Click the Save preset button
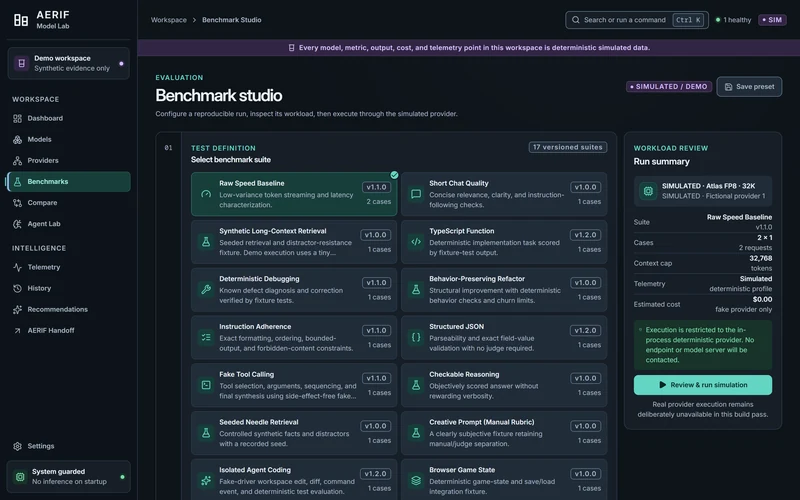This screenshot has width=800, height=500. (x=749, y=87)
